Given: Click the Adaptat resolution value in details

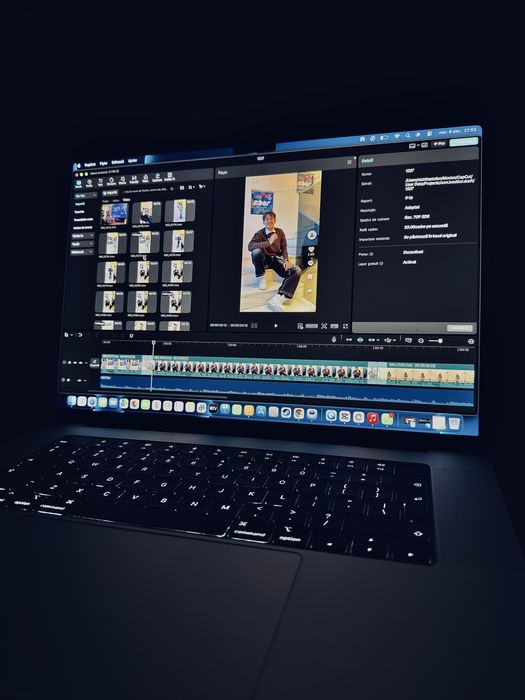Looking at the screenshot, I should tap(412, 208).
